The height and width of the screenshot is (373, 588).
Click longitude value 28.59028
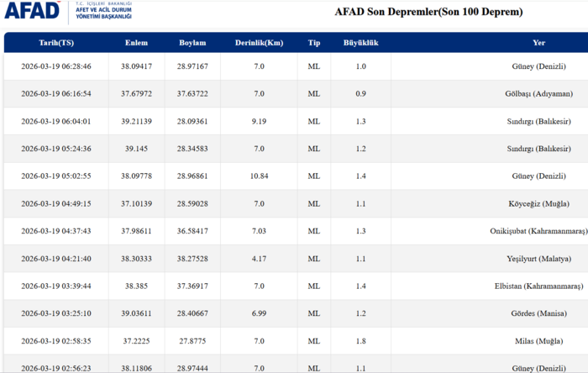192,204
